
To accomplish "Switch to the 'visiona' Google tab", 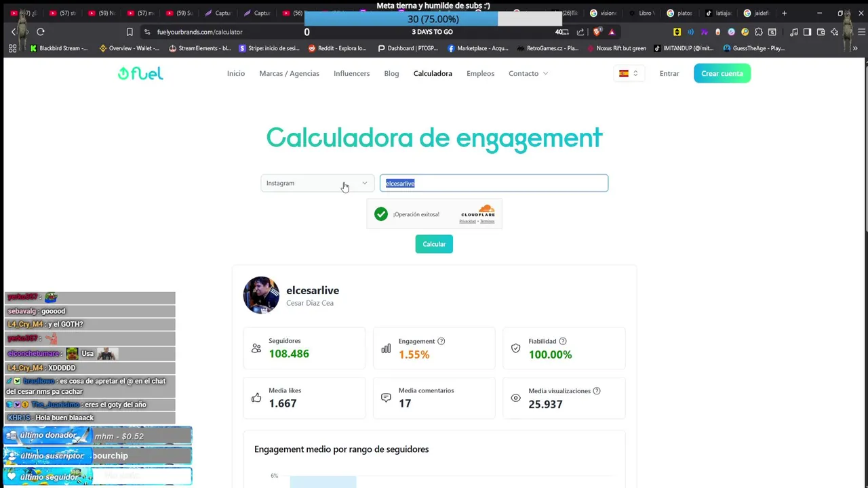I will tap(603, 13).
